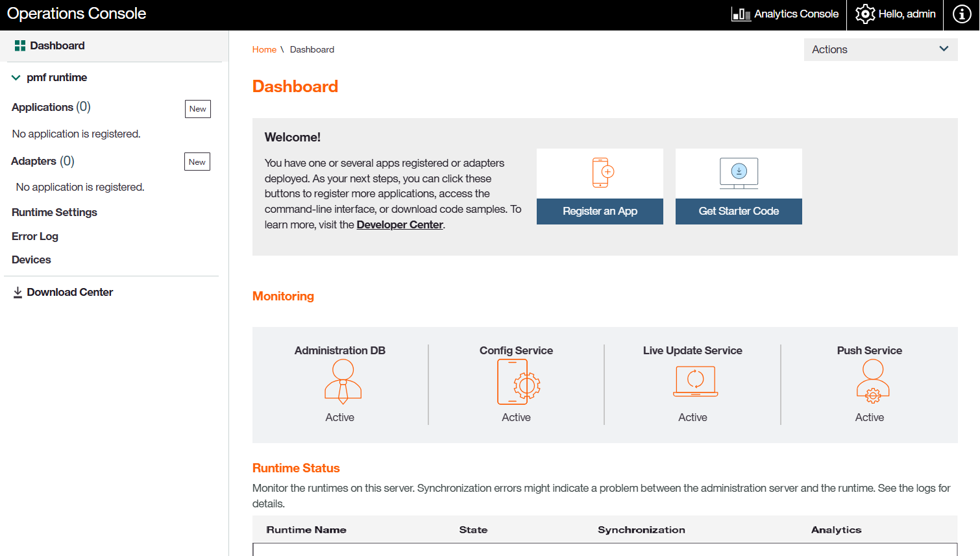Click New button next to Adapters
Image resolution: width=980 pixels, height=556 pixels.
tap(197, 162)
